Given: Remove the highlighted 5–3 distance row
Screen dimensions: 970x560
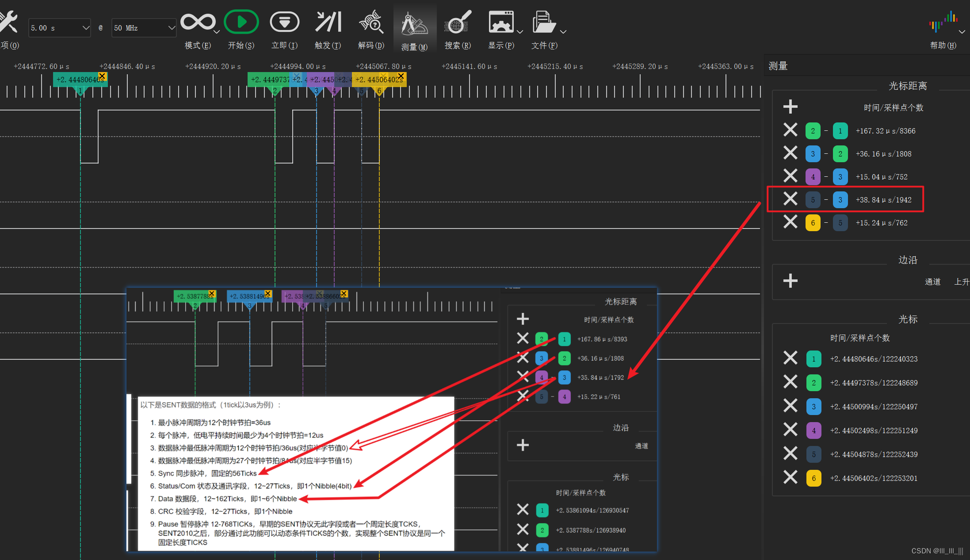Looking at the screenshot, I should tap(790, 199).
